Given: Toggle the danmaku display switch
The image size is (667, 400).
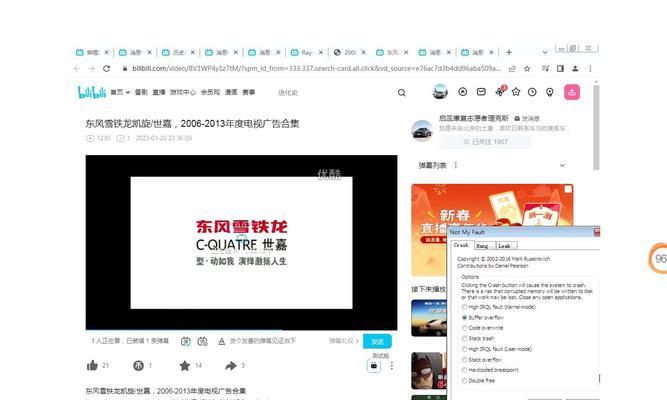Looking at the screenshot, I should click(185, 341).
